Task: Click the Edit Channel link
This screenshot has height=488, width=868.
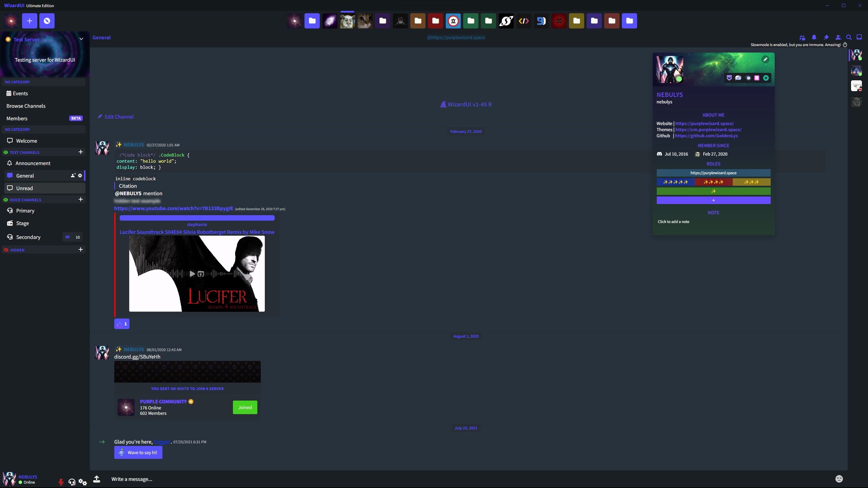Action: [x=116, y=117]
